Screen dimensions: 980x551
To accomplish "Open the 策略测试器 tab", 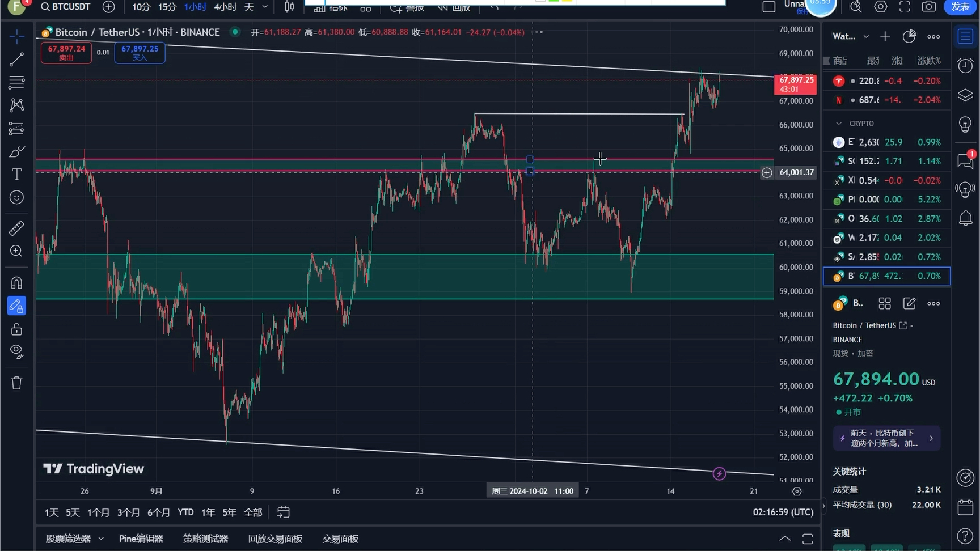I will (x=205, y=539).
